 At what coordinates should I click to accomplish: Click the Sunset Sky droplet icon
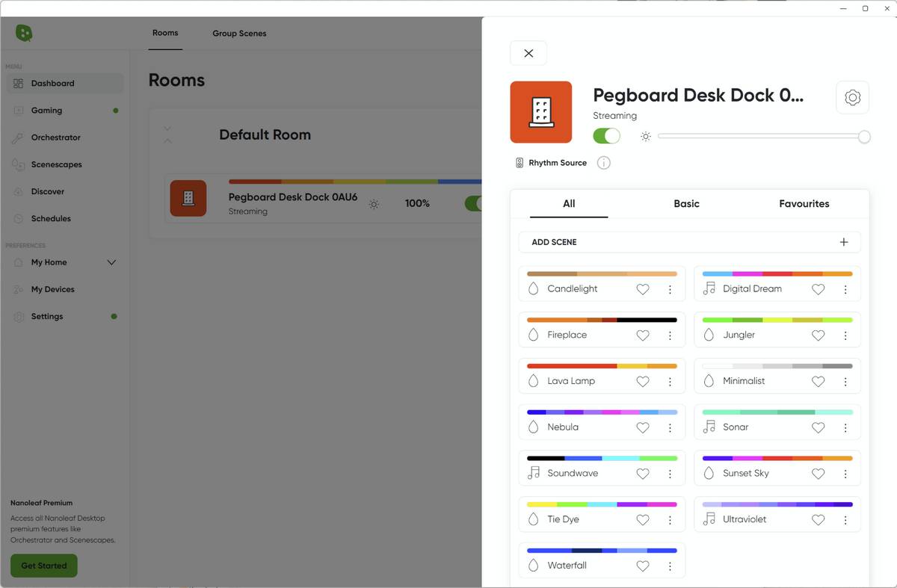point(709,473)
